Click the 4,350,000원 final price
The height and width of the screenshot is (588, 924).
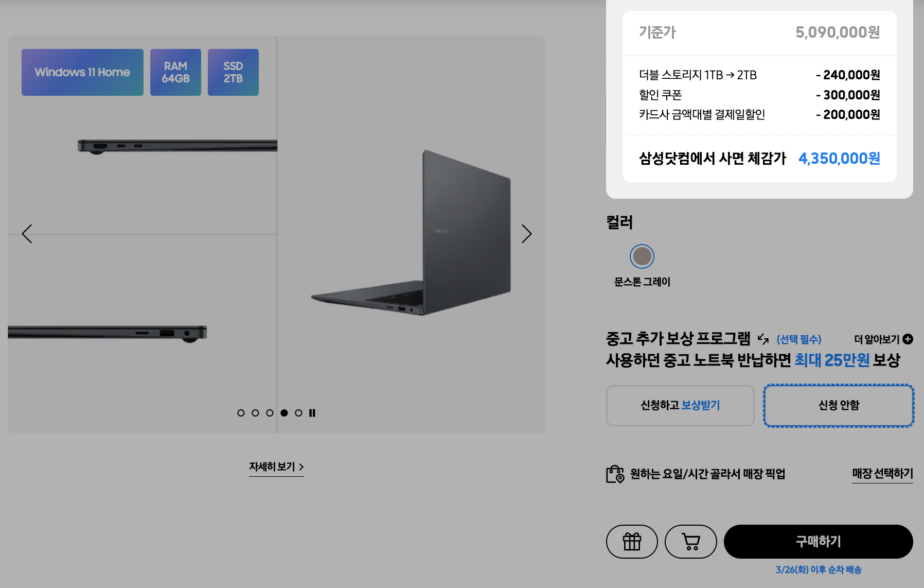(x=839, y=158)
